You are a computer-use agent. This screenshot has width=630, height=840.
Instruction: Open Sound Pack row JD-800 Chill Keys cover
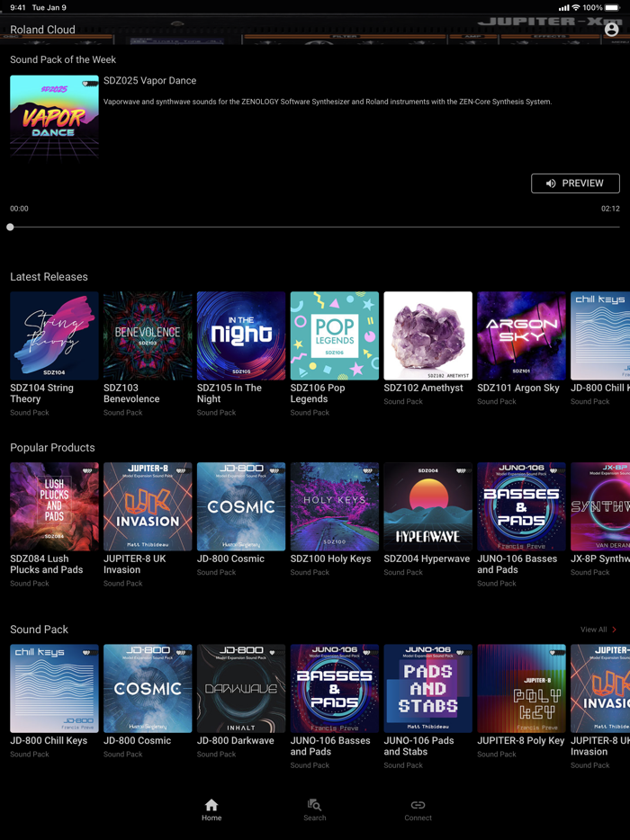pos(54,688)
